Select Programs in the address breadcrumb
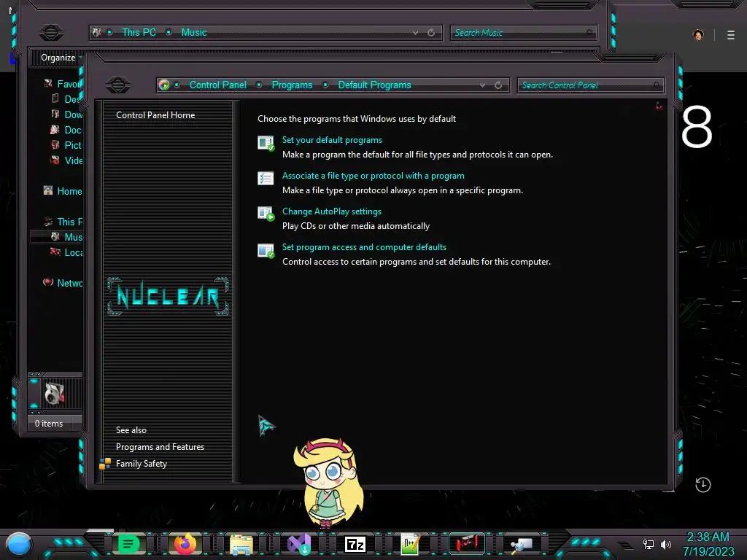This screenshot has height=560, width=747. (x=292, y=85)
